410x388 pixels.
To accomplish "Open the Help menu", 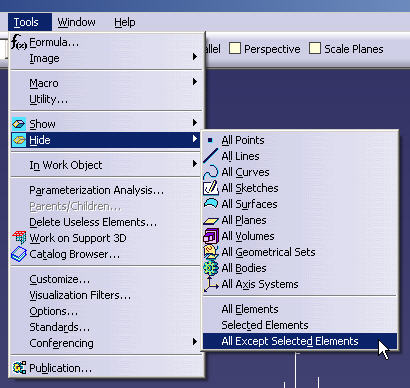I will (125, 22).
